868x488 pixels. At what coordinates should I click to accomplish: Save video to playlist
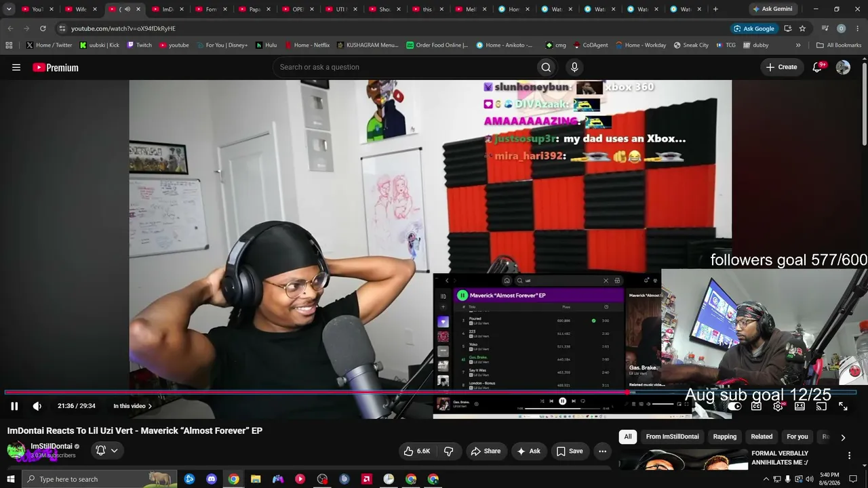click(x=570, y=451)
